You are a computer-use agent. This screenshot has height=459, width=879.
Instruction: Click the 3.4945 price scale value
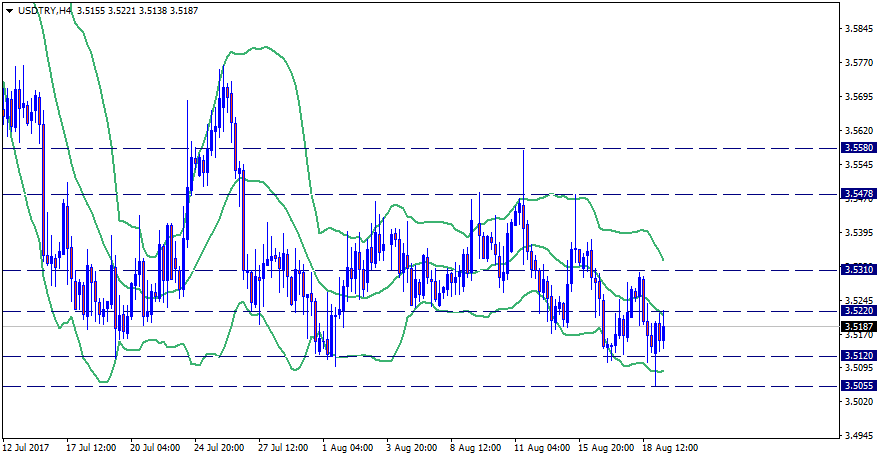point(857,436)
